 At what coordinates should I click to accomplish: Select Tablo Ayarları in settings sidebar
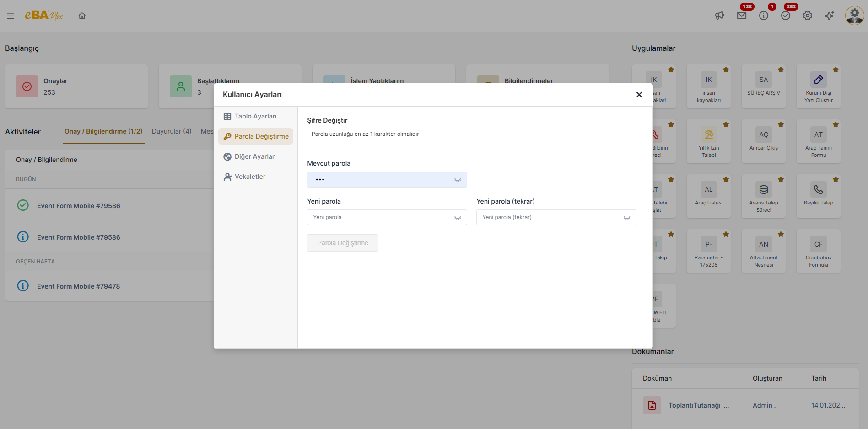coord(255,117)
